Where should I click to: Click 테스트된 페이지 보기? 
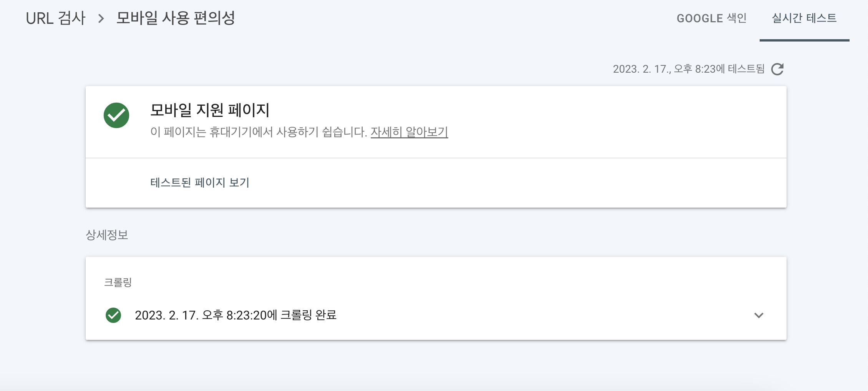pos(199,183)
